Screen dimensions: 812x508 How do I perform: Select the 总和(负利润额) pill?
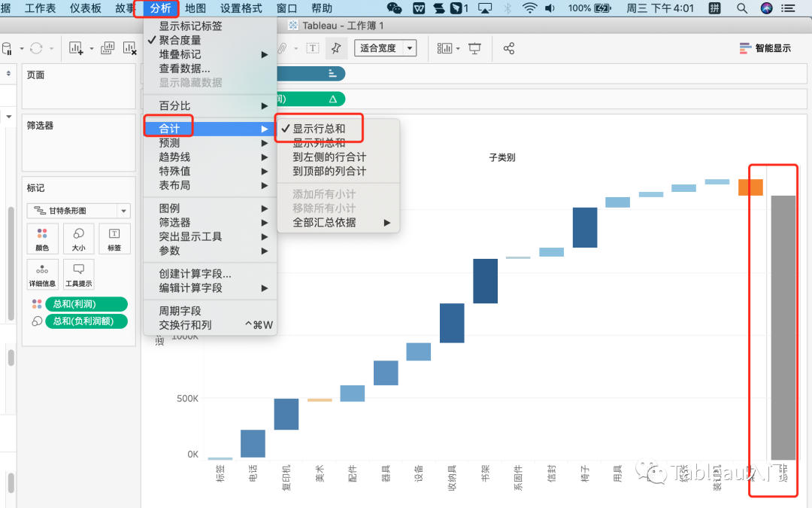tap(86, 321)
